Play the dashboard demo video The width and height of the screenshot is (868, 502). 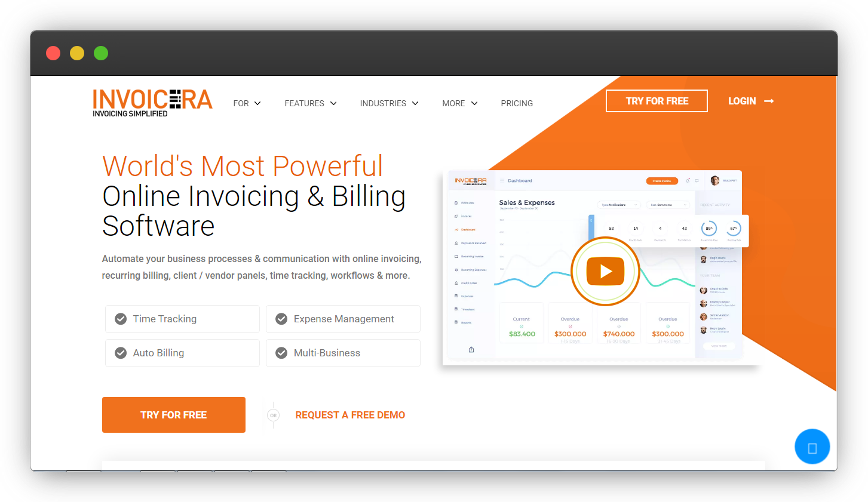[606, 272]
